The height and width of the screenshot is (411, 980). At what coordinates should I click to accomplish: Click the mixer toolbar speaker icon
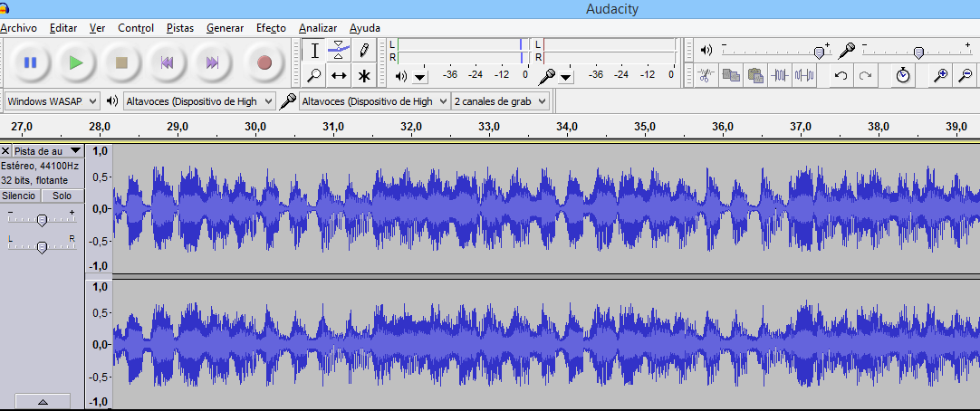click(706, 50)
